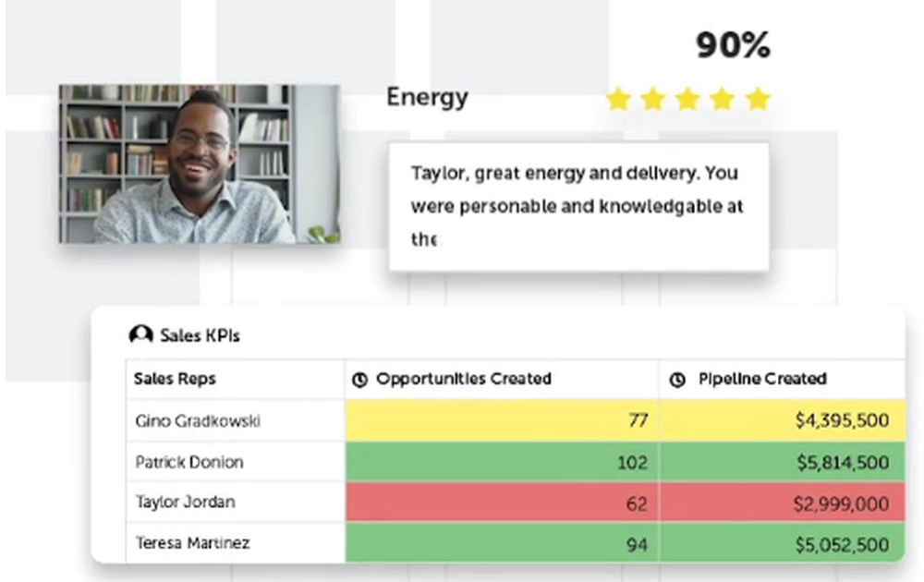The image size is (924, 582).
Task: Click the yellow cell showing 77 opportunities
Action: pos(502,420)
